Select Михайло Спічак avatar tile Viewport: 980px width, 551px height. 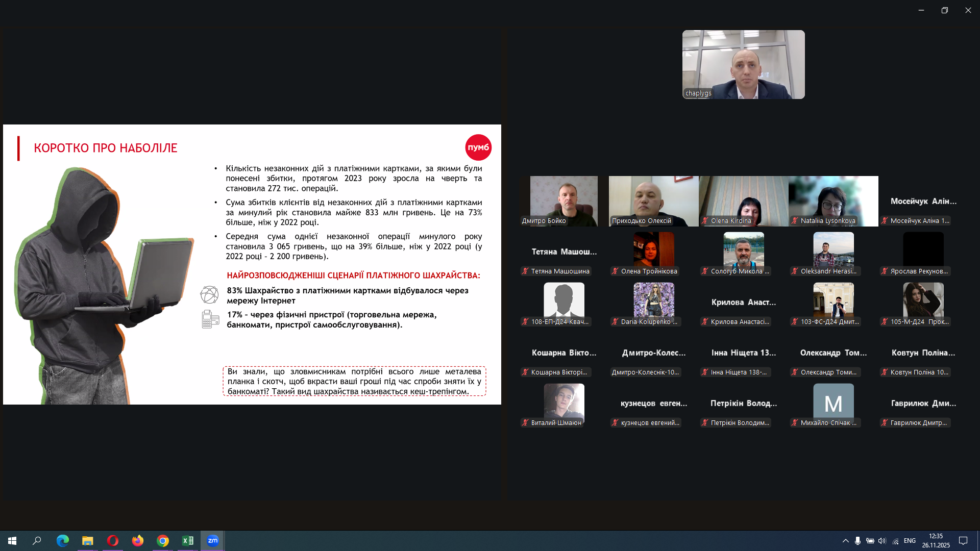[x=833, y=404]
